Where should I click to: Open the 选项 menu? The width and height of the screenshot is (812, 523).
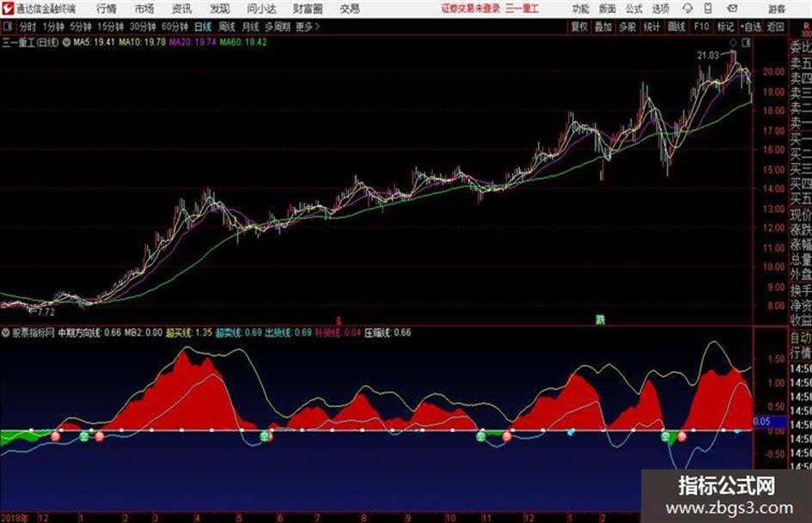[660, 9]
